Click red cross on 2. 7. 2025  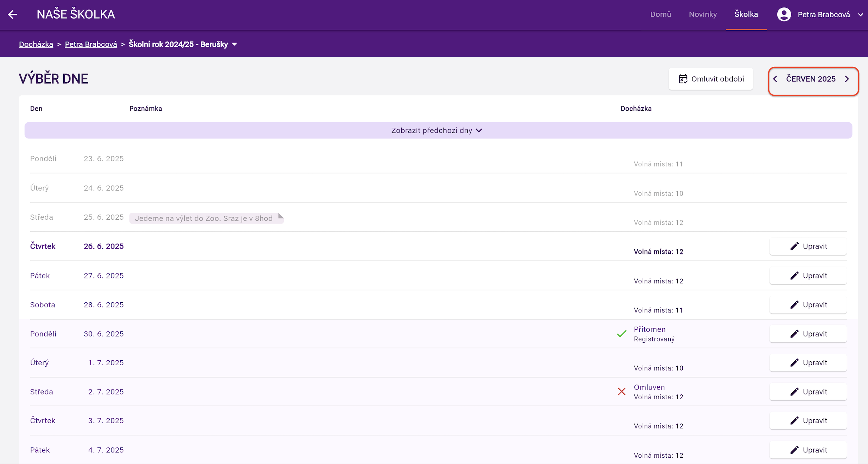click(x=621, y=392)
